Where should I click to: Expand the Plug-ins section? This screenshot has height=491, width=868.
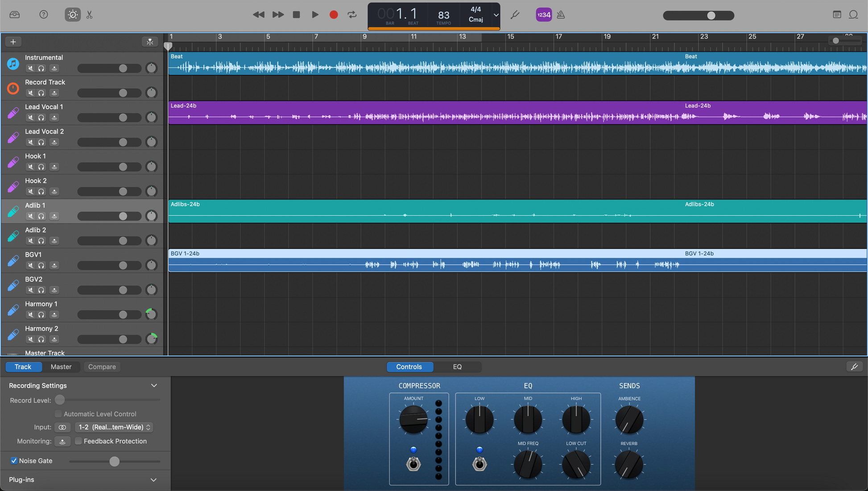154,480
